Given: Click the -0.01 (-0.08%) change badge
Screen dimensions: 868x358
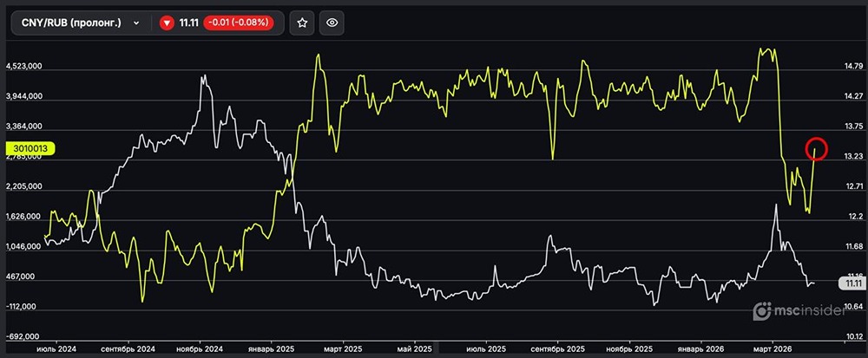Looking at the screenshot, I should click(238, 23).
